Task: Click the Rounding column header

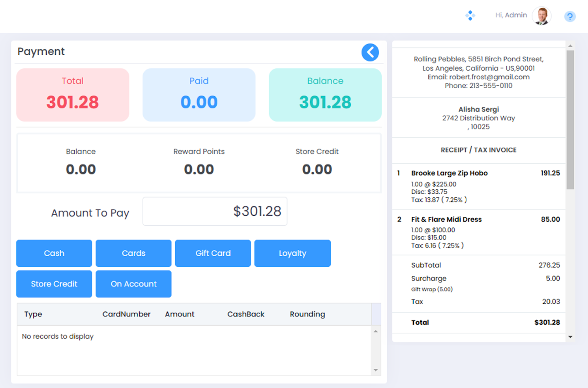Action: 307,314
